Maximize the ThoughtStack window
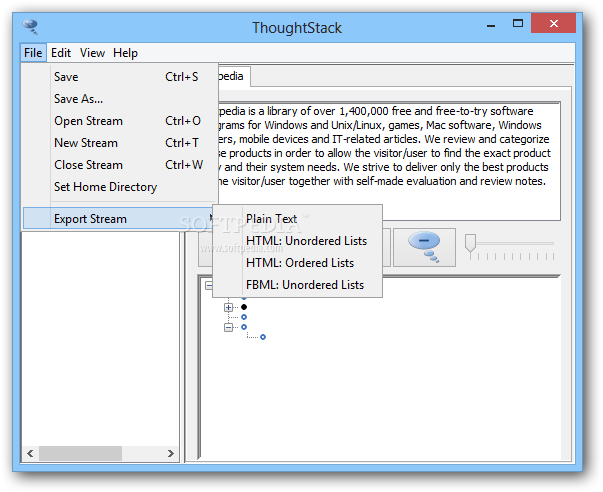This screenshot has height=492, width=603. click(518, 24)
